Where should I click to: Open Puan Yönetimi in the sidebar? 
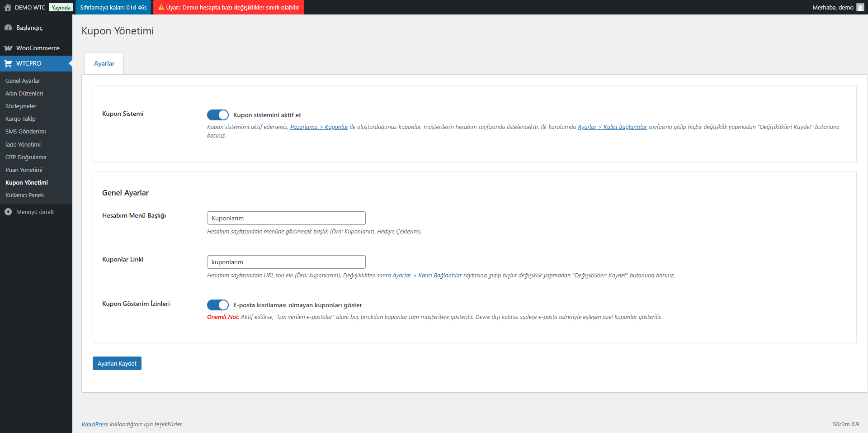click(x=24, y=170)
